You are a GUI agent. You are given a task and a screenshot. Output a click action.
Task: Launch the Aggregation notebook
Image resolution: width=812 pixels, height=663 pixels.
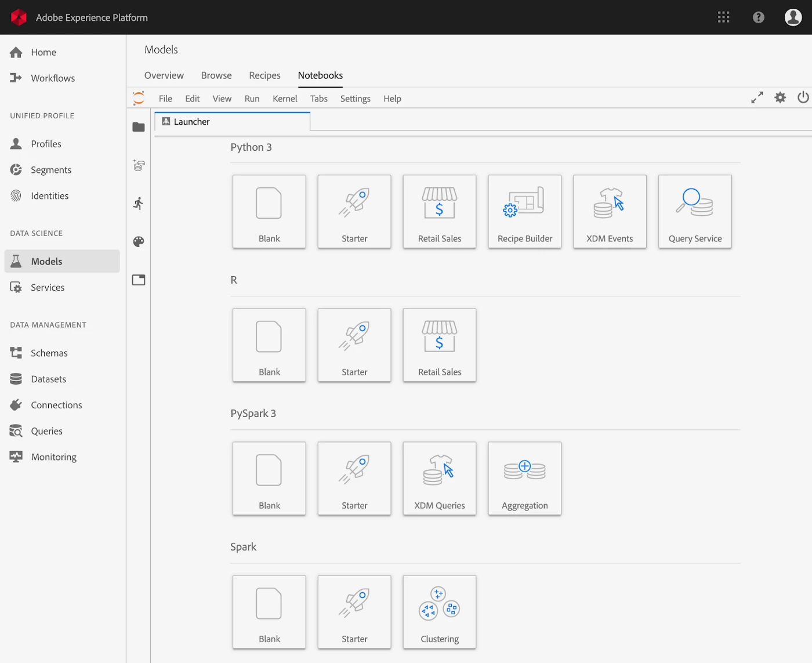[x=525, y=479]
